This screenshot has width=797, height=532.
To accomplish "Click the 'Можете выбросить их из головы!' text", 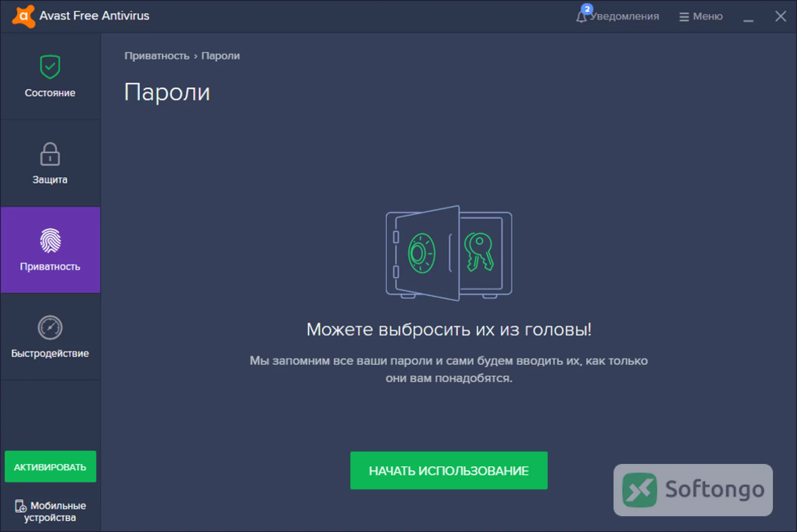I will [449, 329].
